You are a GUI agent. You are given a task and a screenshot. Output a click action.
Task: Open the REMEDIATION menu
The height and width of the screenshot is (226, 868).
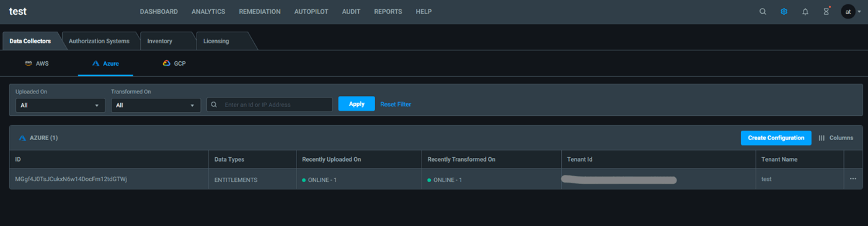(260, 12)
